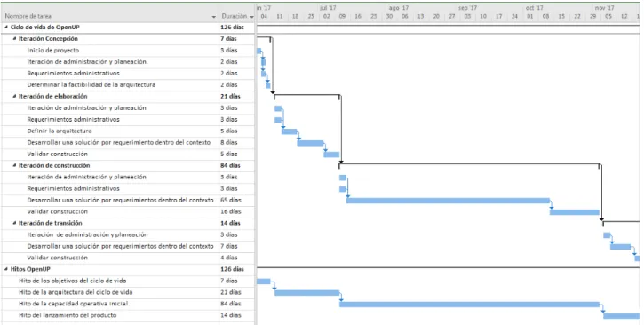Click the Iteración de elaboración summary bracket bar
Image resolution: width=644 pixels, height=325 pixels.
tap(306, 95)
